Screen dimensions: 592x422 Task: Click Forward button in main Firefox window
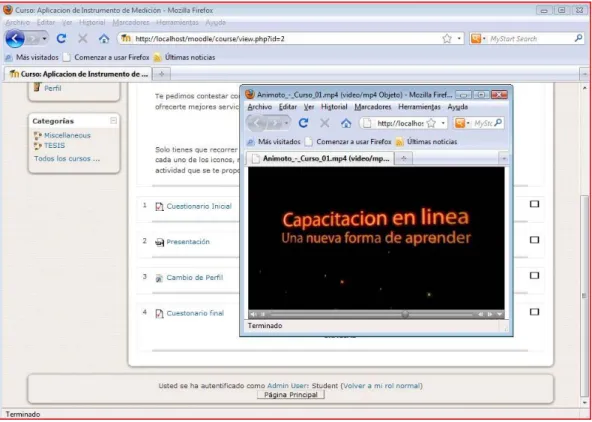point(33,39)
